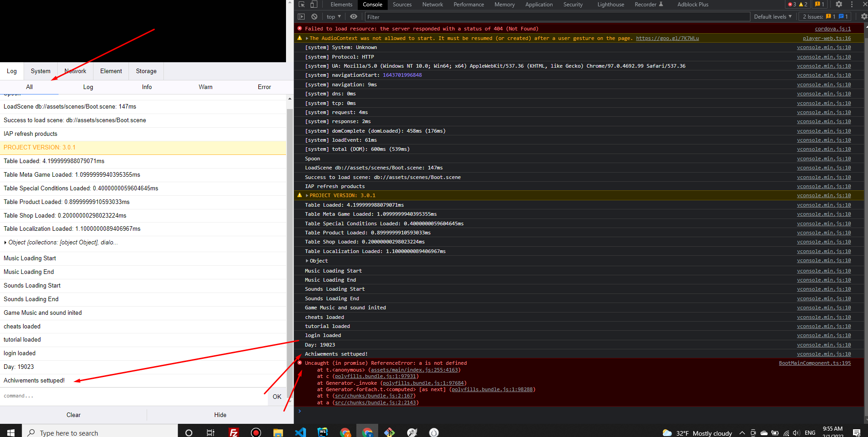Toggle live expression eye icon
Screen dimensions: 868x437
[x=354, y=17]
